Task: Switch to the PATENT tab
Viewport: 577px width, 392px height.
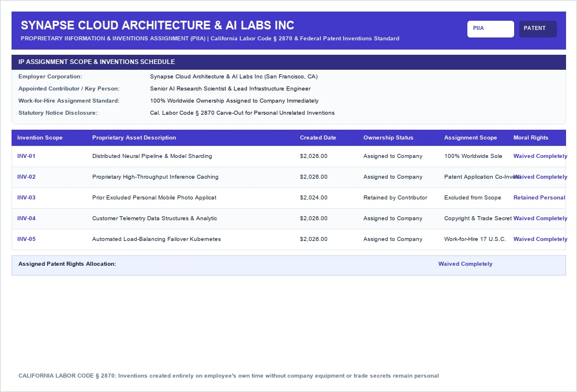Action: [x=538, y=29]
